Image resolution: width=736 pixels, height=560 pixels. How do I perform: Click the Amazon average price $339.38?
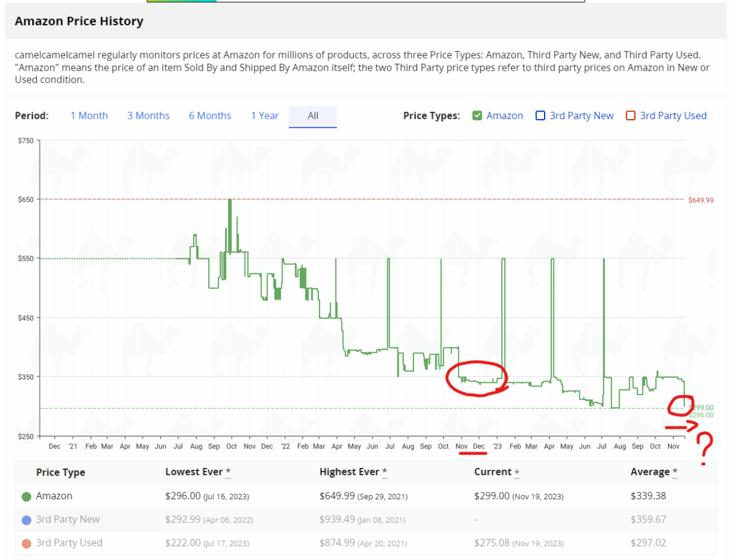click(x=648, y=496)
